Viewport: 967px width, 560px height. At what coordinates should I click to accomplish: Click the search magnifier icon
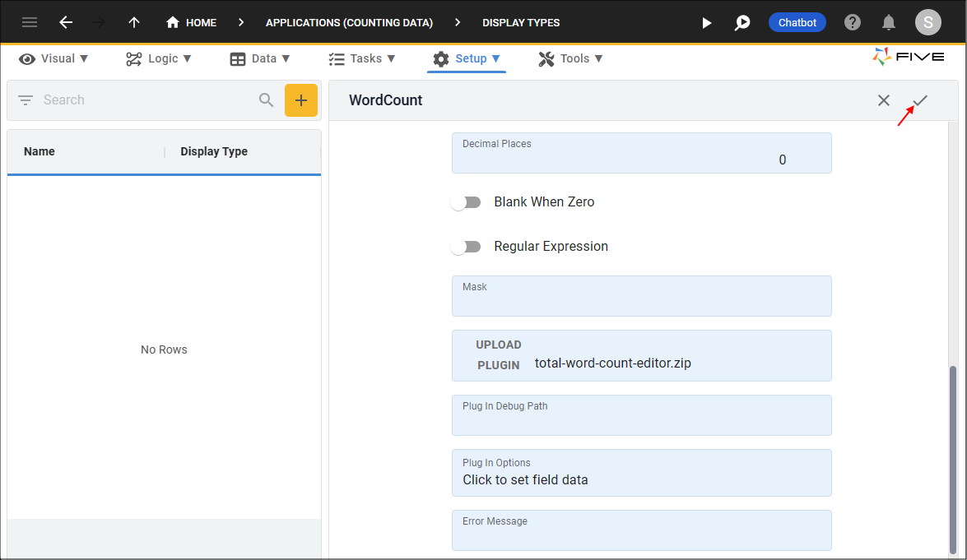click(266, 100)
